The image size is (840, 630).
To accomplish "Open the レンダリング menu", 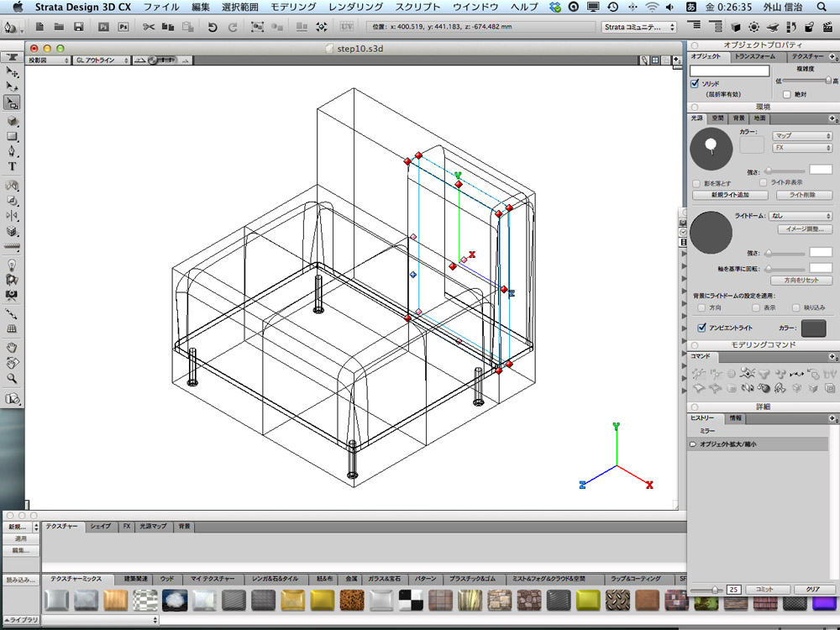I will [355, 7].
